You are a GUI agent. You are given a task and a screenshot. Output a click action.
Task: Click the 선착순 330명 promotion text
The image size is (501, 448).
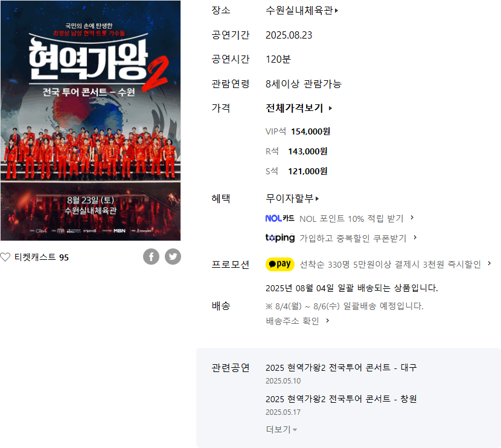[390, 265]
